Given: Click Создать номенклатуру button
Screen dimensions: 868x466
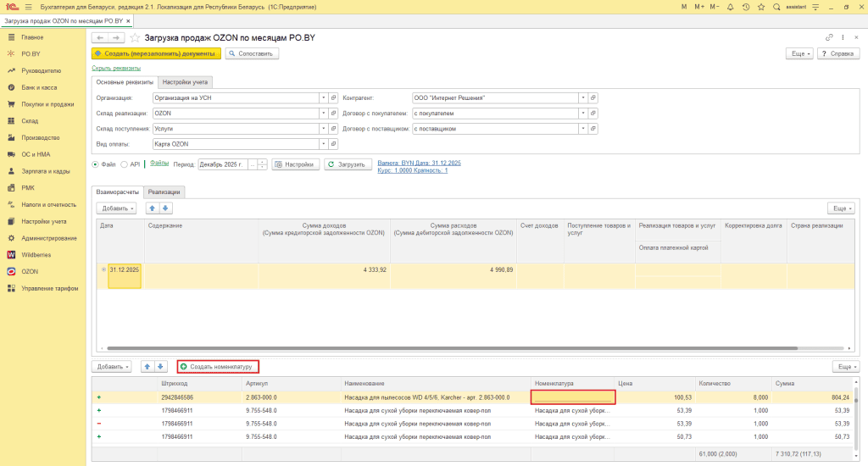Looking at the screenshot, I should pyautogui.click(x=218, y=366).
